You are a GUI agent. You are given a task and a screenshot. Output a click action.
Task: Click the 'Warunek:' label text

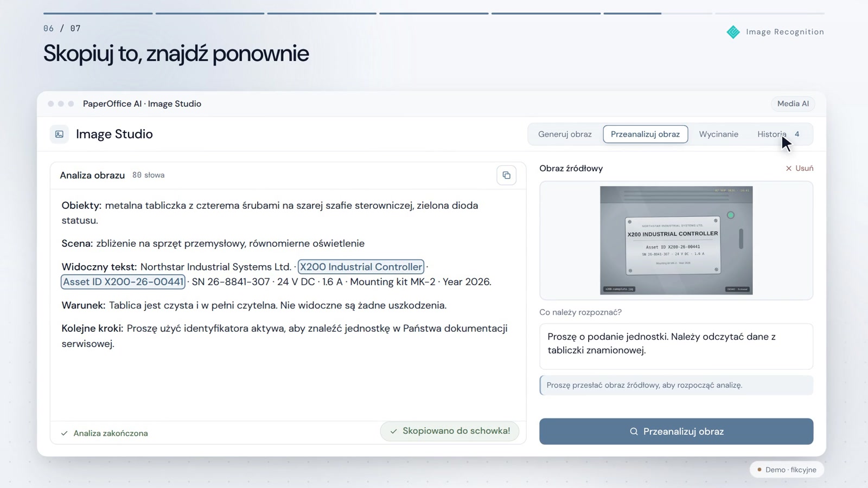[83, 305]
